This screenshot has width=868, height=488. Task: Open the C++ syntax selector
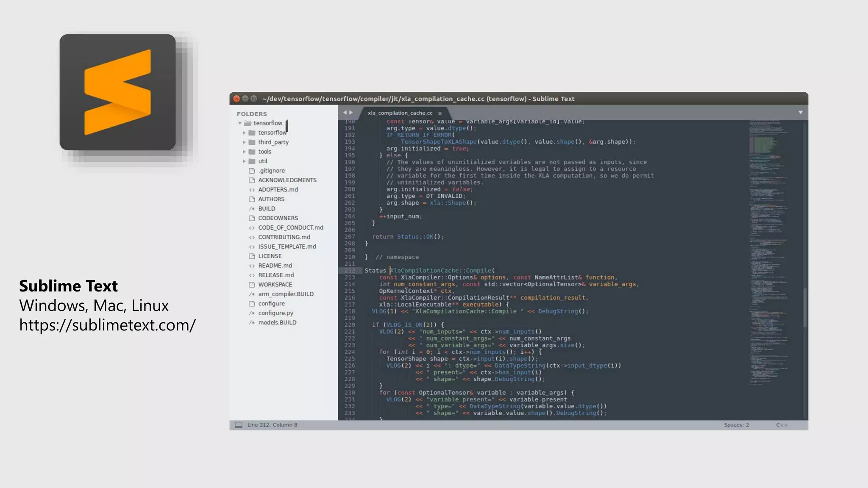[782, 425]
